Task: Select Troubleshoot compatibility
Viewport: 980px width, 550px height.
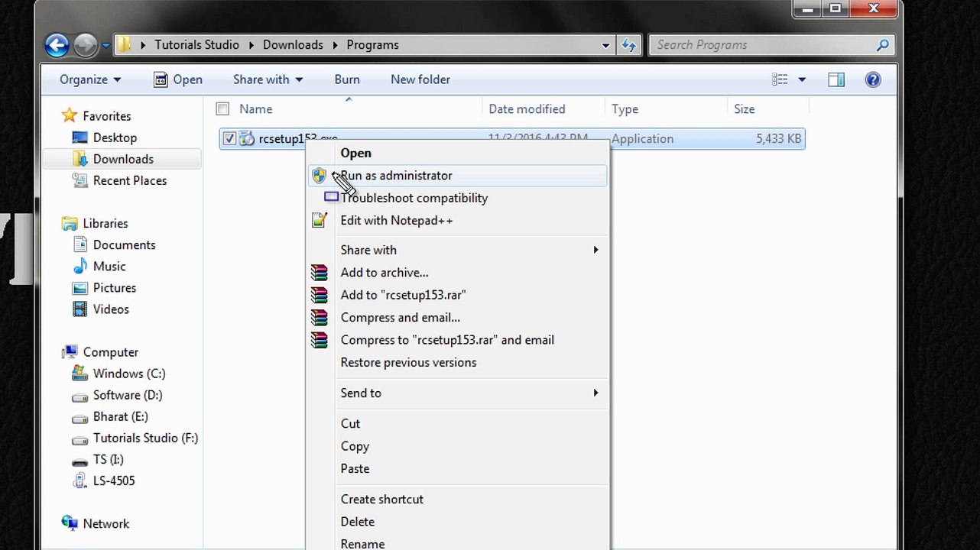Action: coord(457,198)
